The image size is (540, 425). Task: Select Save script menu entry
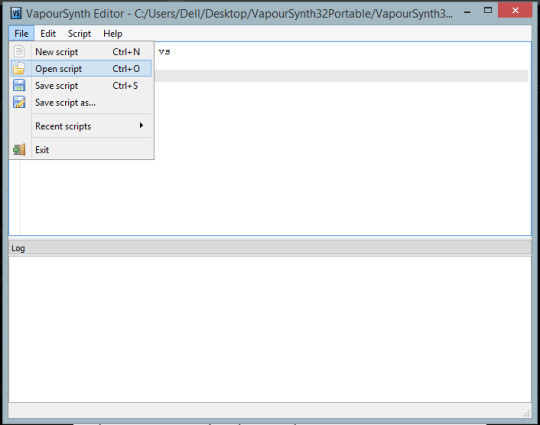[x=81, y=85]
